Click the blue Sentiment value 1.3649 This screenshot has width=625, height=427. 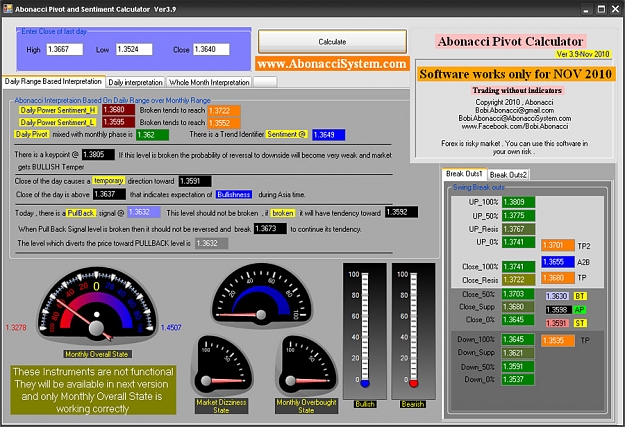[x=328, y=135]
